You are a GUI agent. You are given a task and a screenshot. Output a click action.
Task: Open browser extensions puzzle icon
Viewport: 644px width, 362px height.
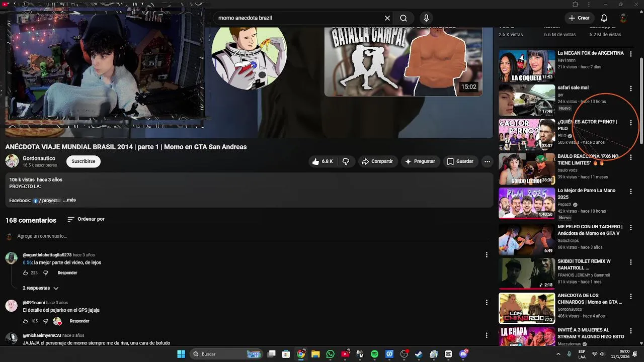tap(576, 4)
